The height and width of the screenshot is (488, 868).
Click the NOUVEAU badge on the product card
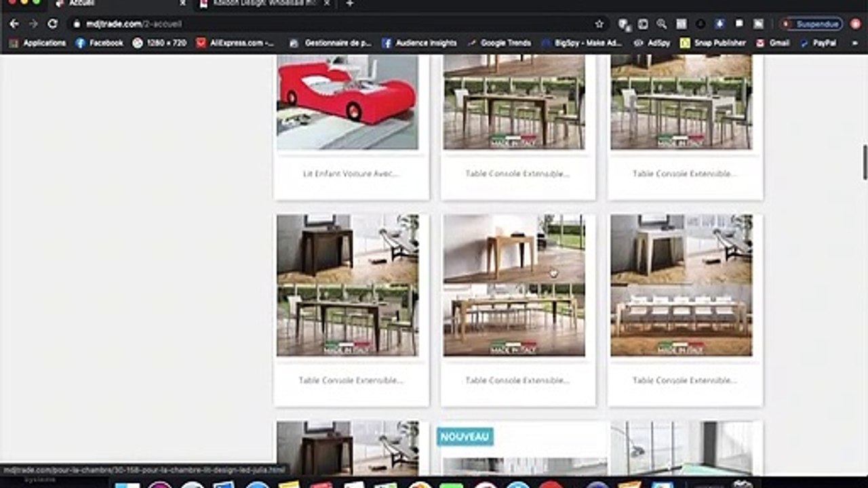[465, 436]
